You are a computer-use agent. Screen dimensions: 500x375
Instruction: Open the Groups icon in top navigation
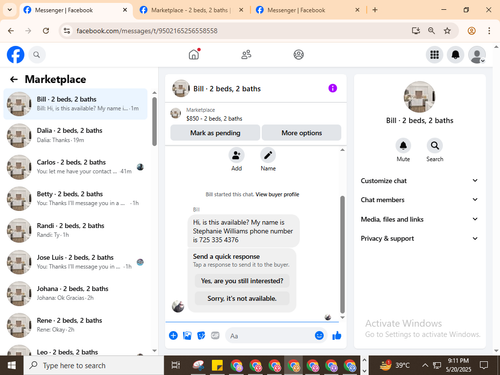tap(299, 54)
